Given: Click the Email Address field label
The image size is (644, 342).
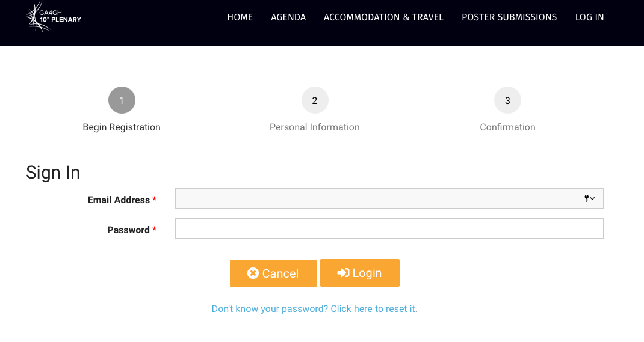Looking at the screenshot, I should [x=119, y=200].
